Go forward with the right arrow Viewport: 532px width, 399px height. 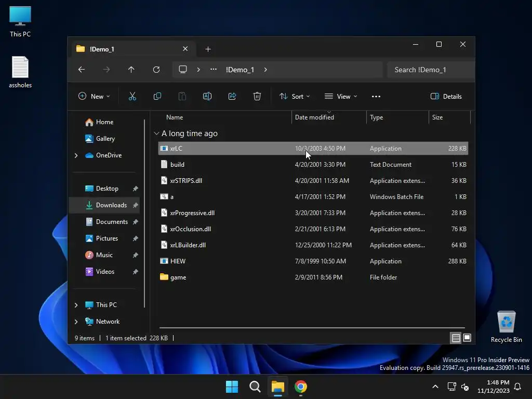coord(106,70)
